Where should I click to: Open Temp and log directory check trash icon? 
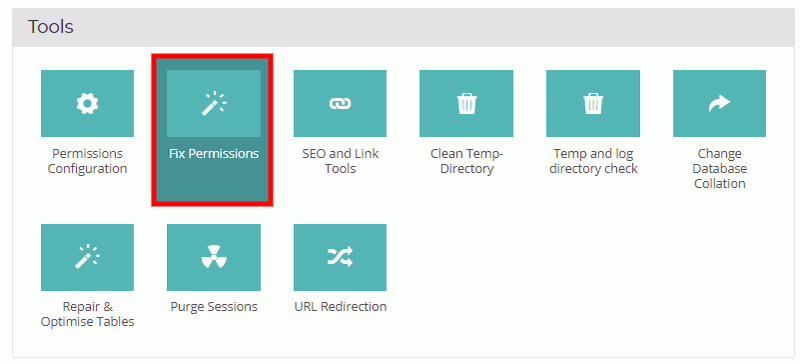click(593, 104)
